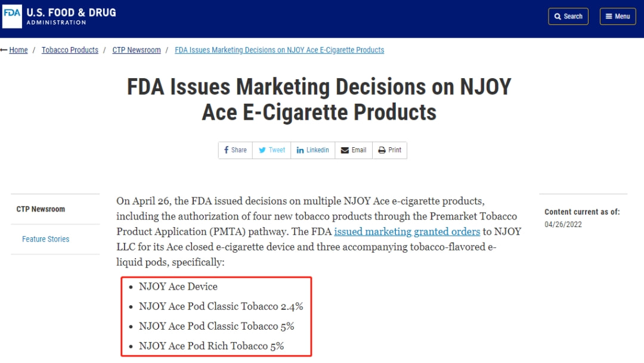Open the Menu button
Image resolution: width=644 pixels, height=363 pixels.
[618, 17]
